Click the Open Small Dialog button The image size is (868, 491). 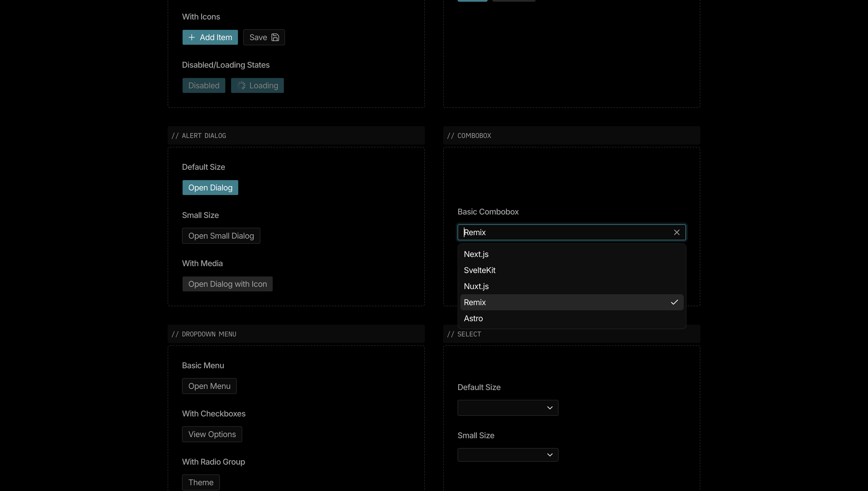(221, 236)
